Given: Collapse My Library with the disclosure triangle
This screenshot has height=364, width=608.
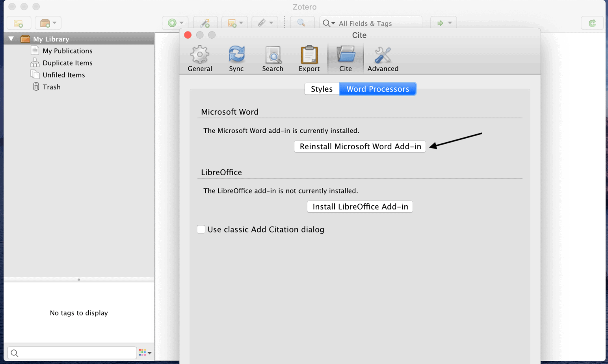Looking at the screenshot, I should (11, 39).
